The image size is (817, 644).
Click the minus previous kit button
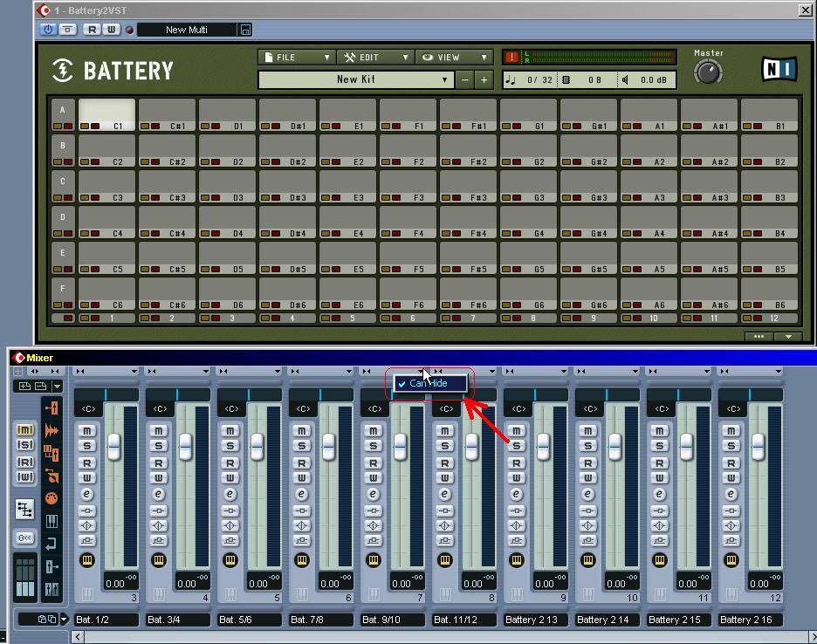(464, 79)
